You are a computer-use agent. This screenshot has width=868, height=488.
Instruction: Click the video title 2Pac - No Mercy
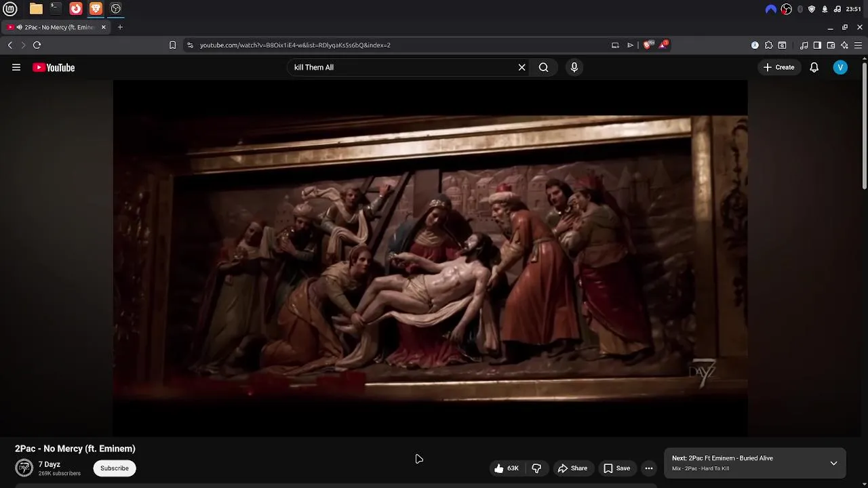pos(75,449)
